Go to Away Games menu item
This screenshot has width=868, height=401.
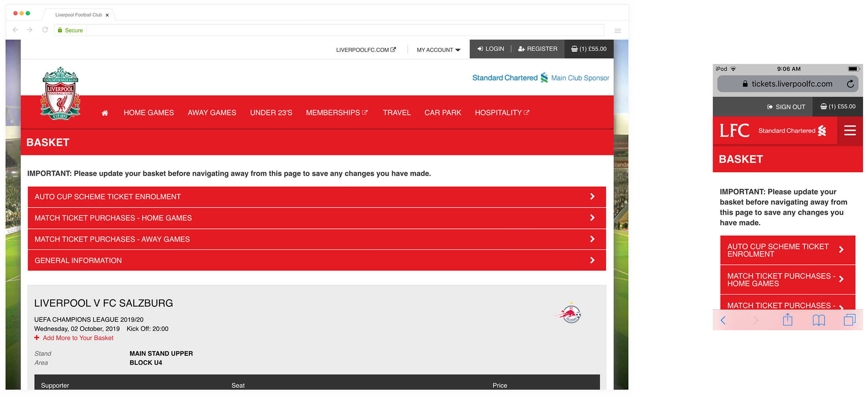(212, 113)
